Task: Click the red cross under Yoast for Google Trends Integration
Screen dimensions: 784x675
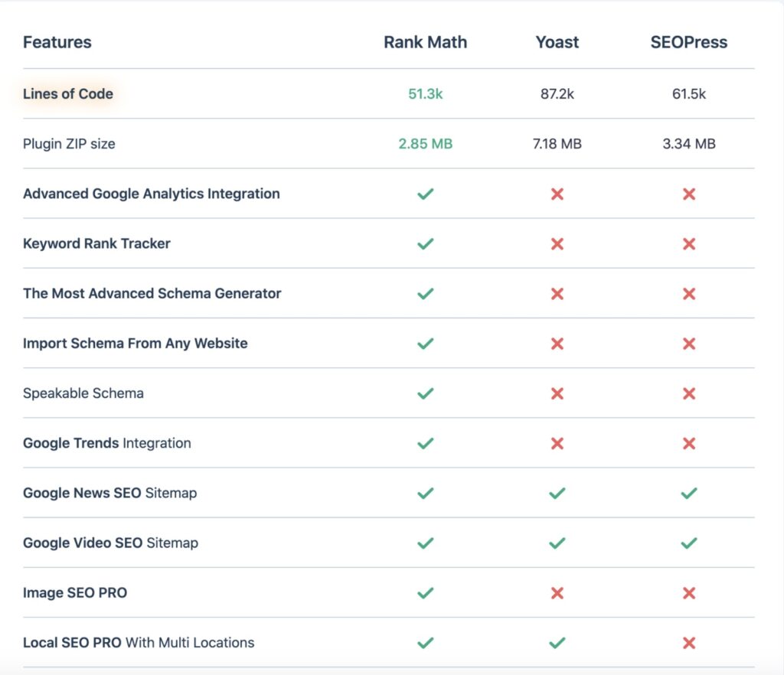Action: (557, 443)
